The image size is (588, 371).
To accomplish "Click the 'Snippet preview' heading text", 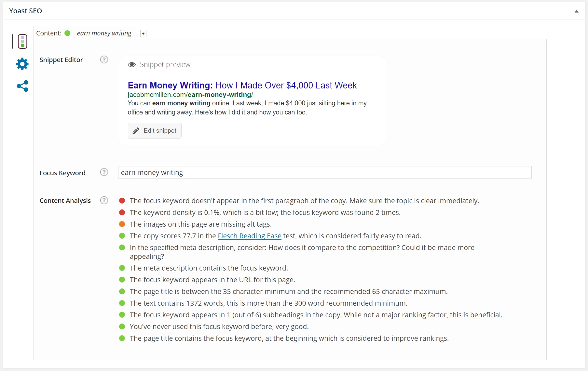I will (x=165, y=64).
